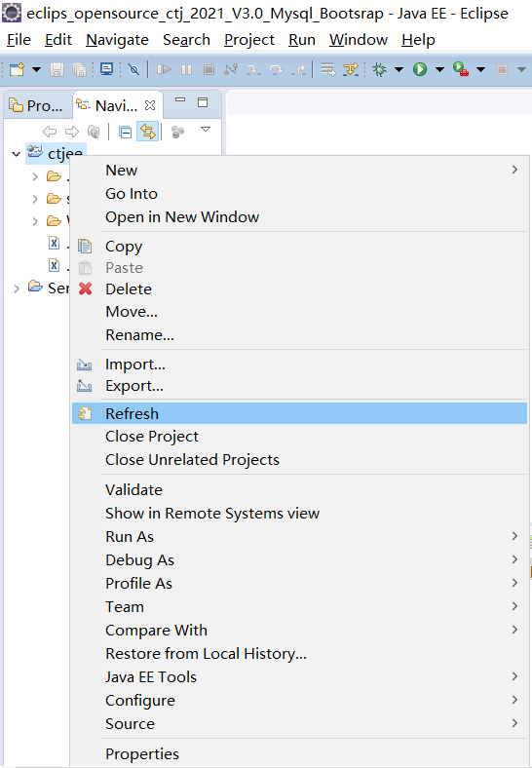Click the New wizard icon in toolbar
The height and width of the screenshot is (768, 532).
pos(17,69)
